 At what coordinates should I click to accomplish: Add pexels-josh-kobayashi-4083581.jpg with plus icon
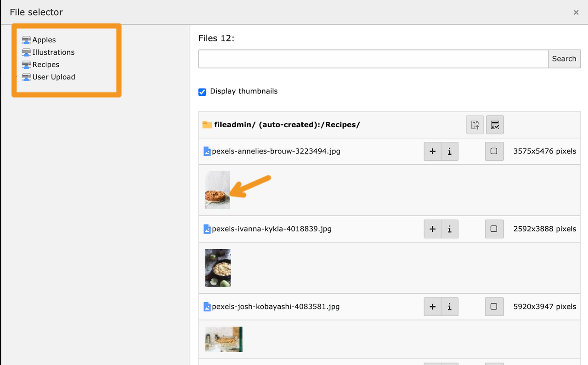(432, 307)
